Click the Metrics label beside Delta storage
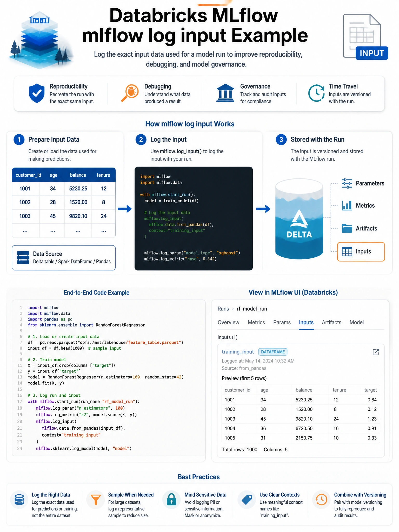The height and width of the screenshot is (532, 399). coord(365,205)
